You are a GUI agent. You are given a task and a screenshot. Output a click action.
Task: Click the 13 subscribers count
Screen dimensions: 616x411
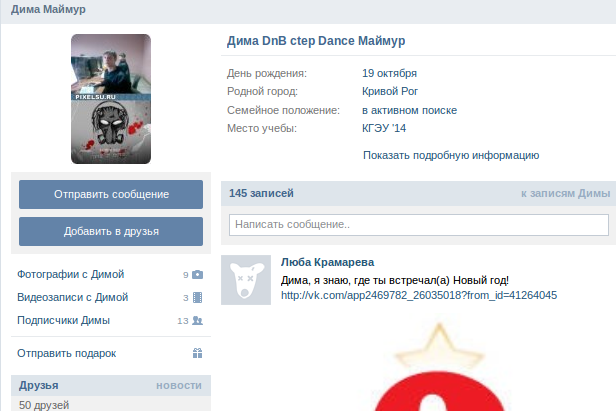[x=183, y=321]
